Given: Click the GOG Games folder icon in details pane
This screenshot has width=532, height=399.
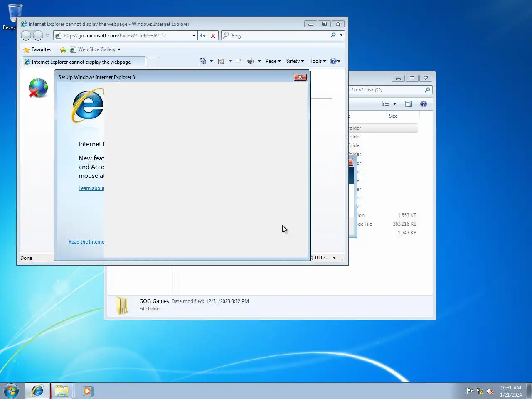Looking at the screenshot, I should click(x=122, y=305).
